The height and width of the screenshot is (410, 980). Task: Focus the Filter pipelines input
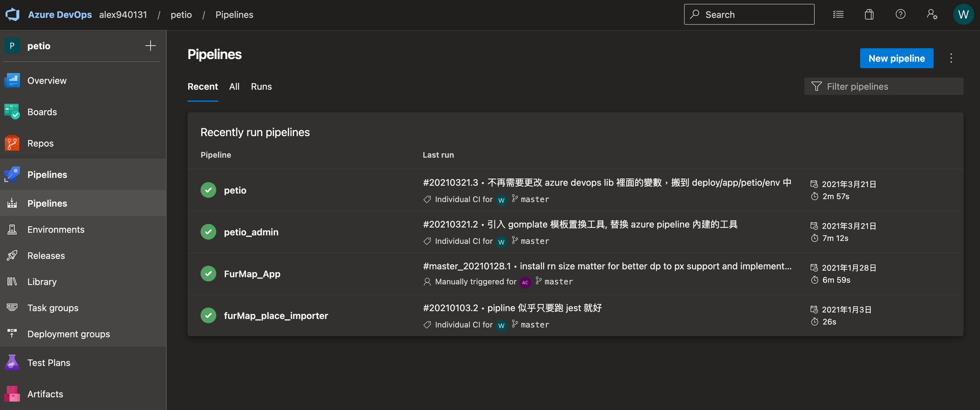click(x=884, y=86)
